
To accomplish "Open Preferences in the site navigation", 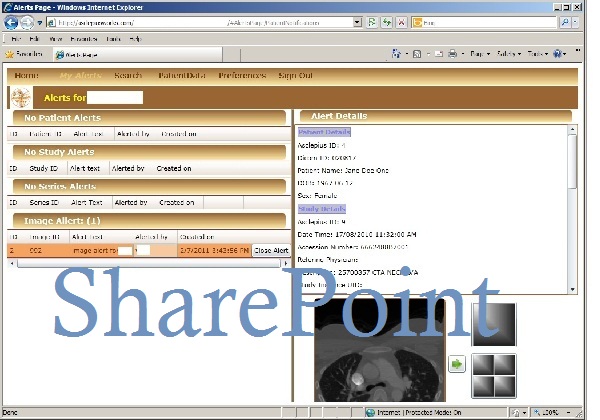I will coord(242,75).
